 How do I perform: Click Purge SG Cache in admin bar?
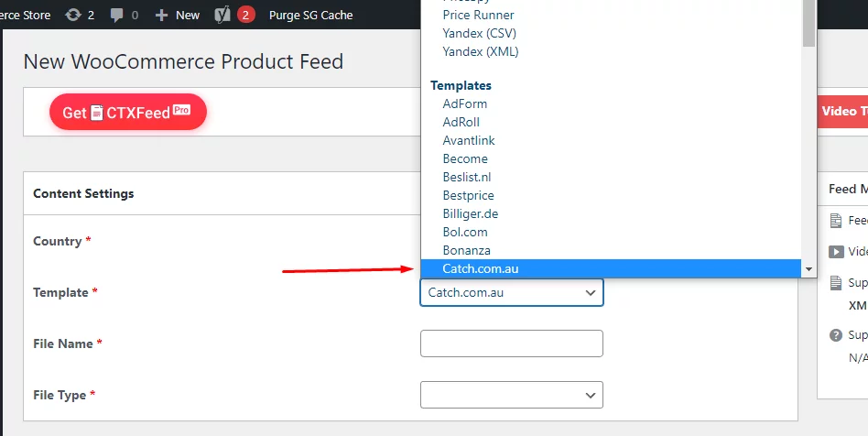tap(310, 15)
